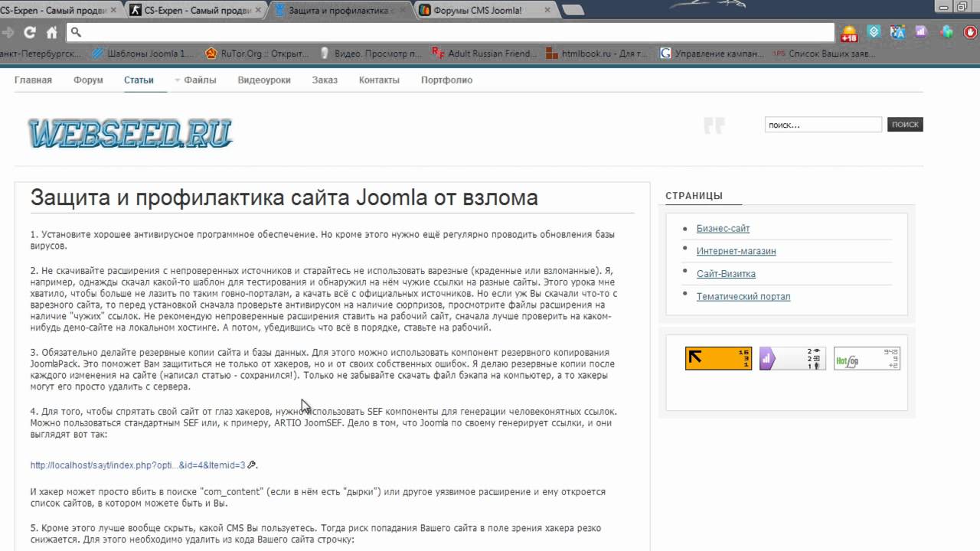Open the Видеоуроки menu item
The height and width of the screenshot is (551, 980).
click(263, 80)
